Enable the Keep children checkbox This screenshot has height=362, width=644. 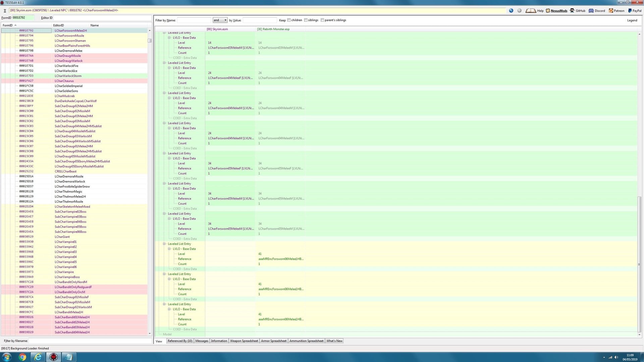click(289, 20)
